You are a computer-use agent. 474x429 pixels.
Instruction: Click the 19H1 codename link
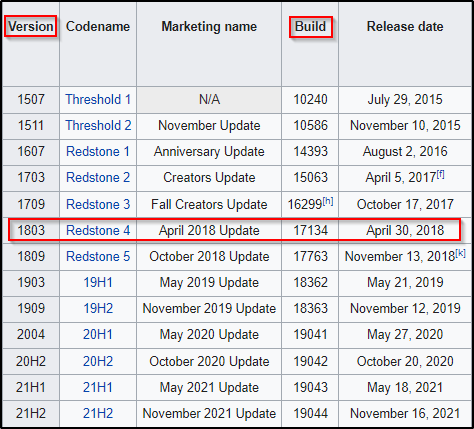98,282
